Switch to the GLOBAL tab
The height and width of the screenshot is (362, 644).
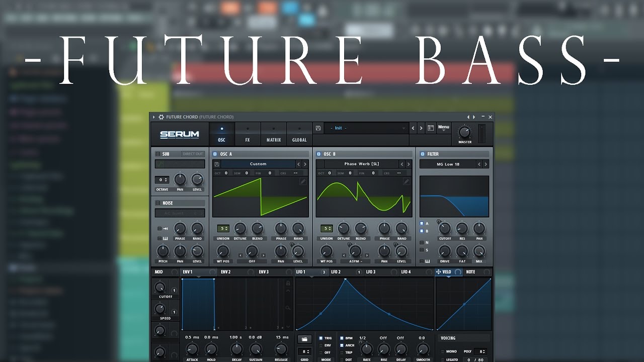click(299, 134)
